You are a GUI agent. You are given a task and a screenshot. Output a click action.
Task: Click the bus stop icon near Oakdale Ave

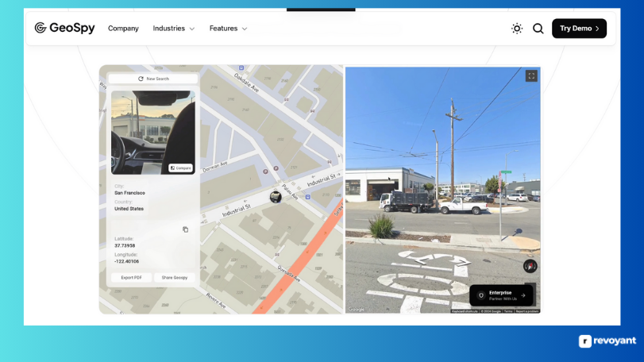(x=241, y=67)
